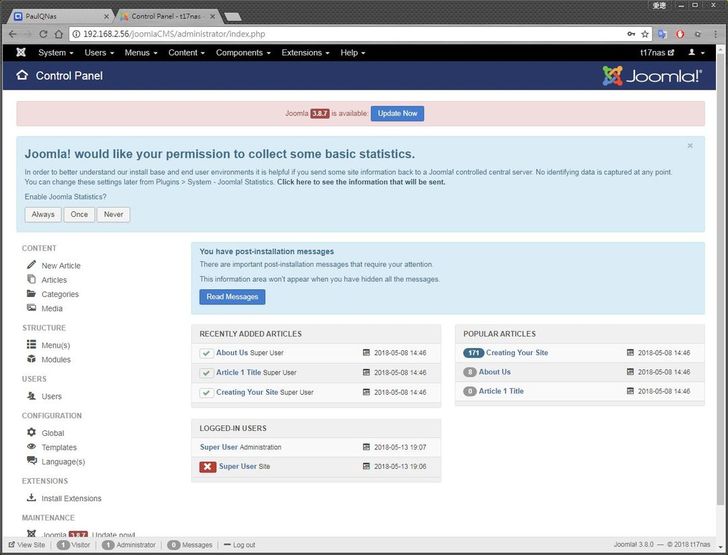Click the New Article pencil icon

click(31, 265)
